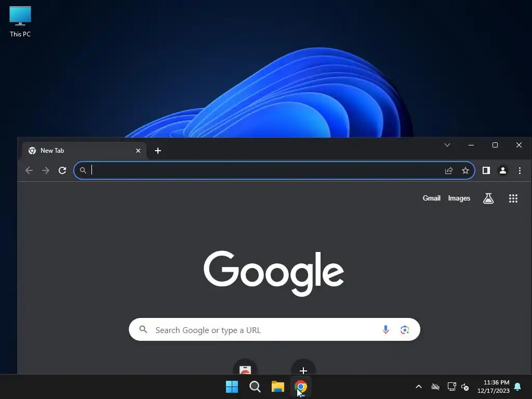532x399 pixels.
Task: Maximize the Chrome window
Action: (x=495, y=145)
